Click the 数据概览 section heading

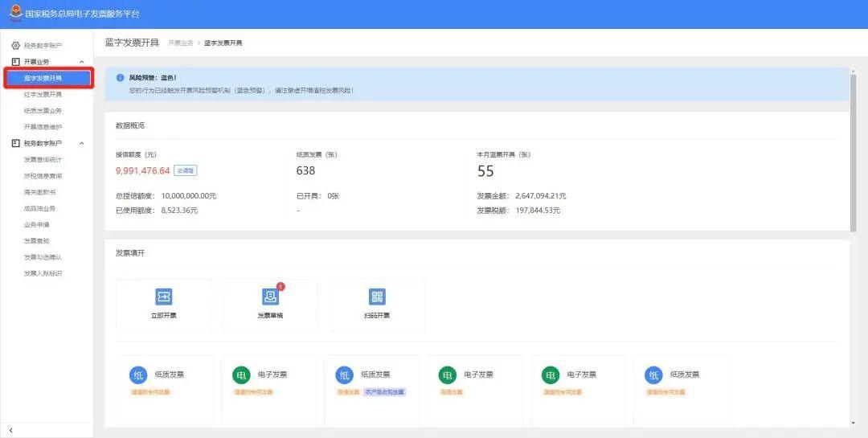130,125
